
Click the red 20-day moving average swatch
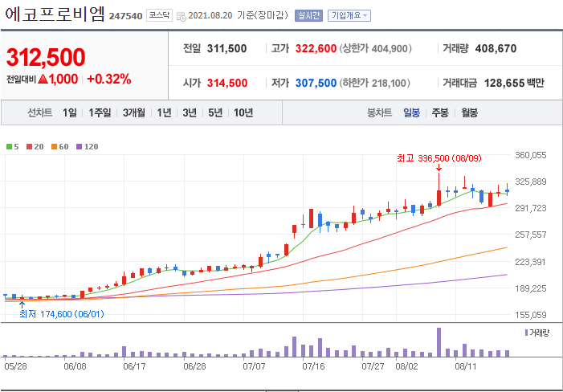coord(30,146)
